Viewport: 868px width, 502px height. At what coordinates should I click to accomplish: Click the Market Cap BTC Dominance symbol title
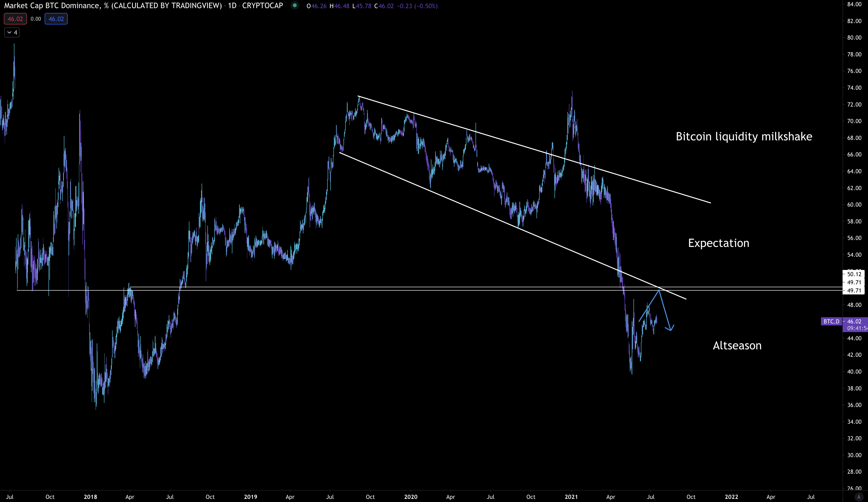[x=113, y=6]
